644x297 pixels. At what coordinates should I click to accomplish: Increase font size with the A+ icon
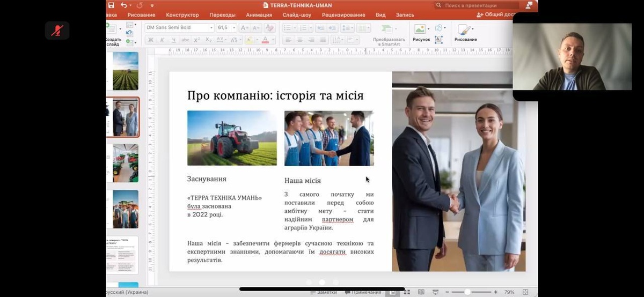tap(244, 28)
